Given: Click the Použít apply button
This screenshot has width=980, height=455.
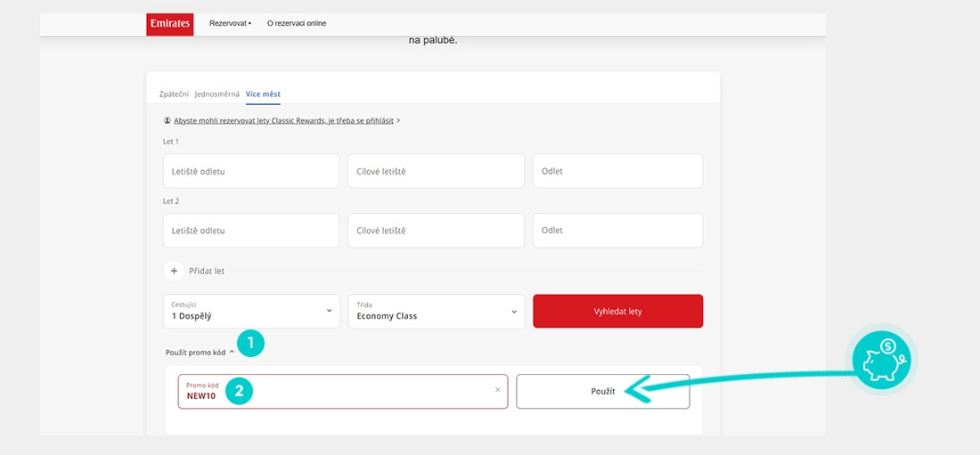Looking at the screenshot, I should click(603, 391).
